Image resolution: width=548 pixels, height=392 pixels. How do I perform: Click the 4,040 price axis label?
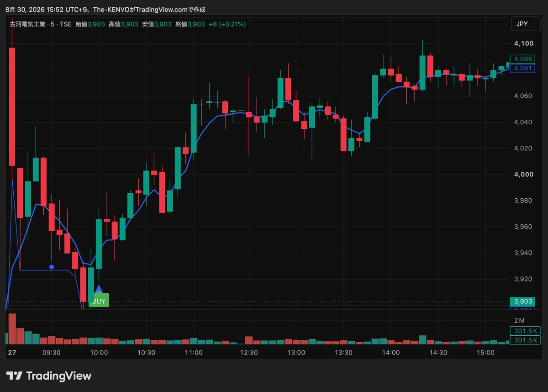click(523, 122)
